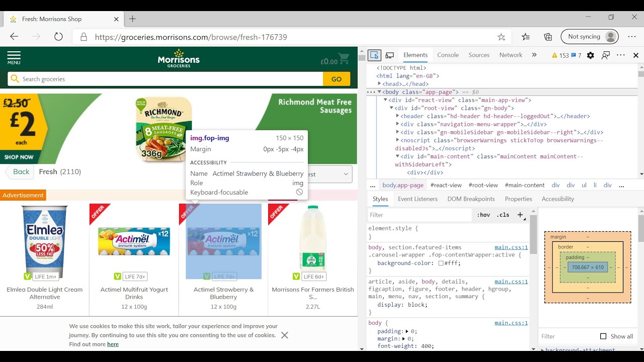
Task: Click the warnings count 153 indicator
Action: (x=560, y=55)
